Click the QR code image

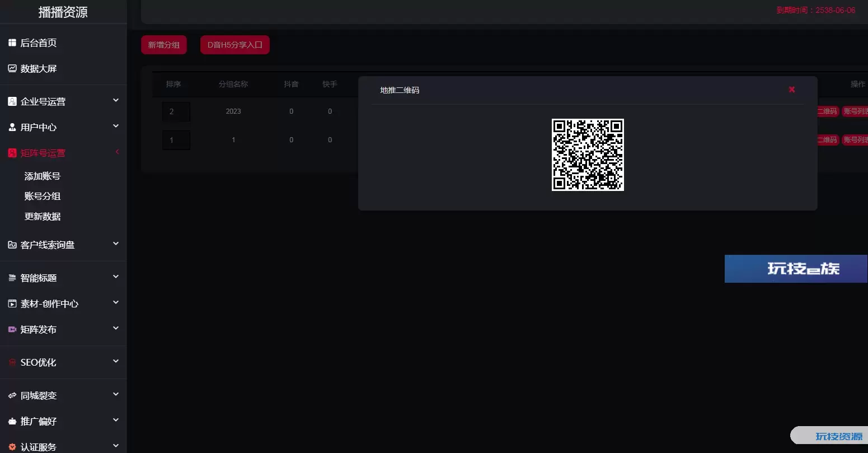[588, 155]
